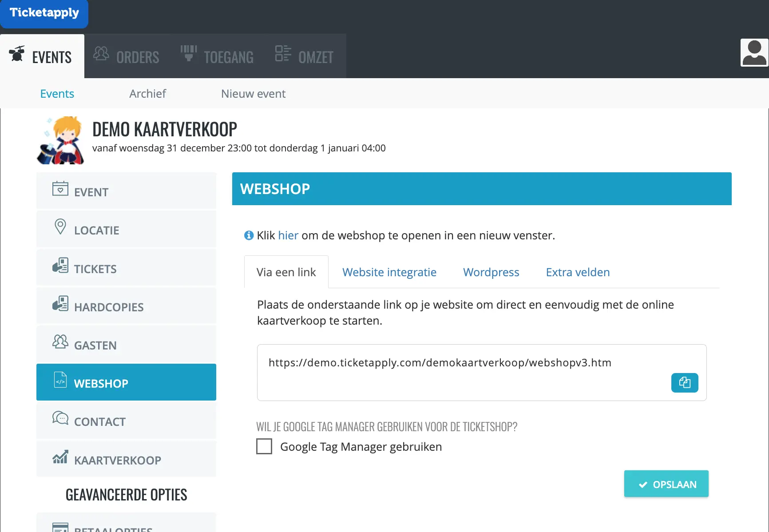Image resolution: width=769 pixels, height=532 pixels.
Task: Click the Event calendar icon in sidebar
Action: pyautogui.click(x=60, y=189)
